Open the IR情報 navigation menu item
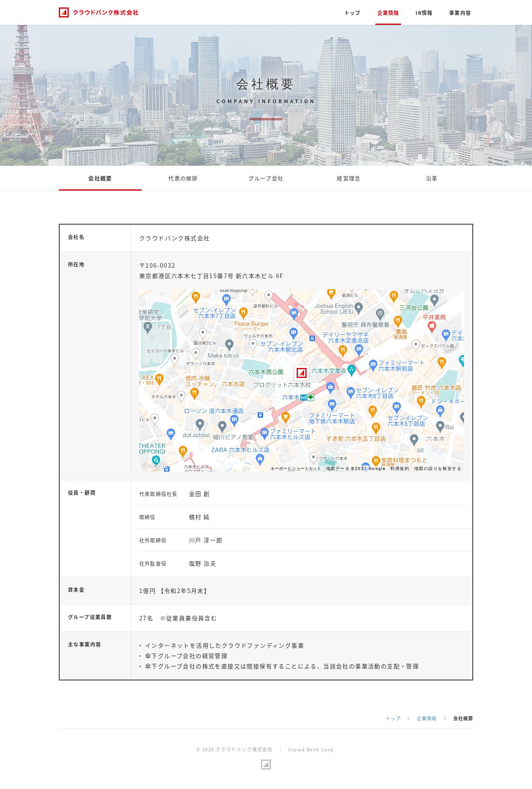Viewport: 532px width, 789px height. (424, 13)
